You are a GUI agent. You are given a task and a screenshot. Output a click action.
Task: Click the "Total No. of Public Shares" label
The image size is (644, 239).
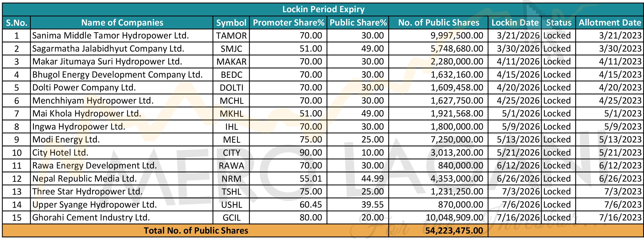pos(196,231)
